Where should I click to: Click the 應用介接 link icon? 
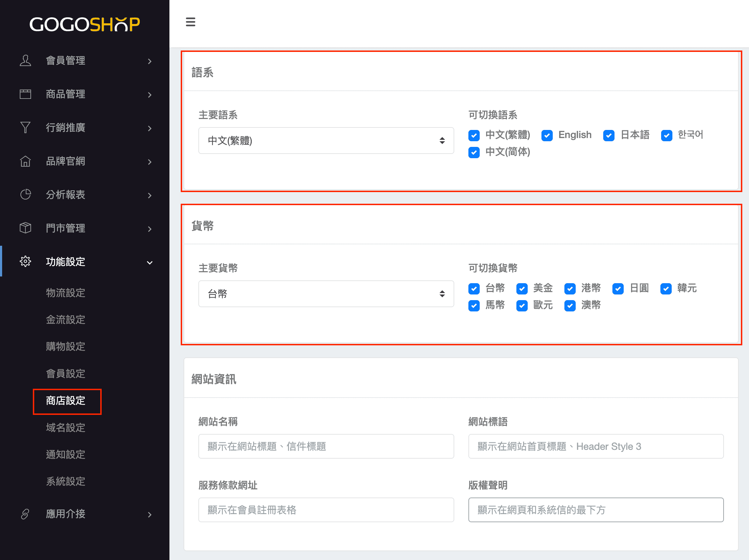(25, 514)
